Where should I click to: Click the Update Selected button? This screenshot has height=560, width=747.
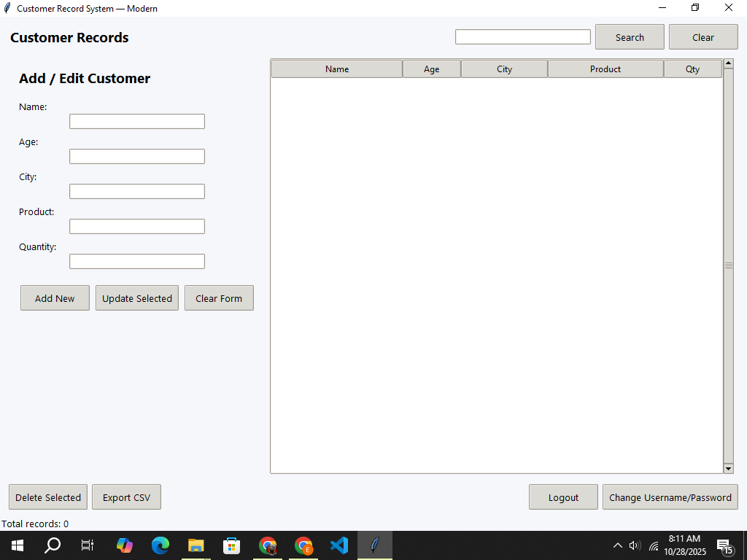137,298
